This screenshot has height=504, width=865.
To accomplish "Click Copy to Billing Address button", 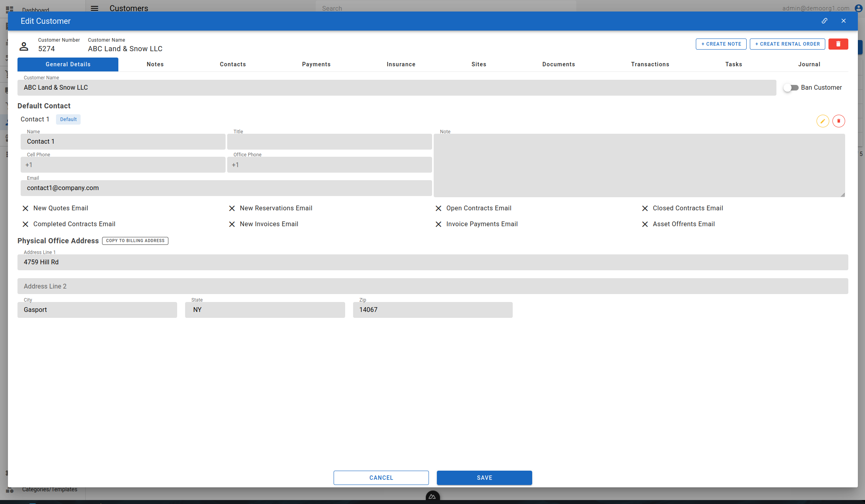I will (135, 241).
